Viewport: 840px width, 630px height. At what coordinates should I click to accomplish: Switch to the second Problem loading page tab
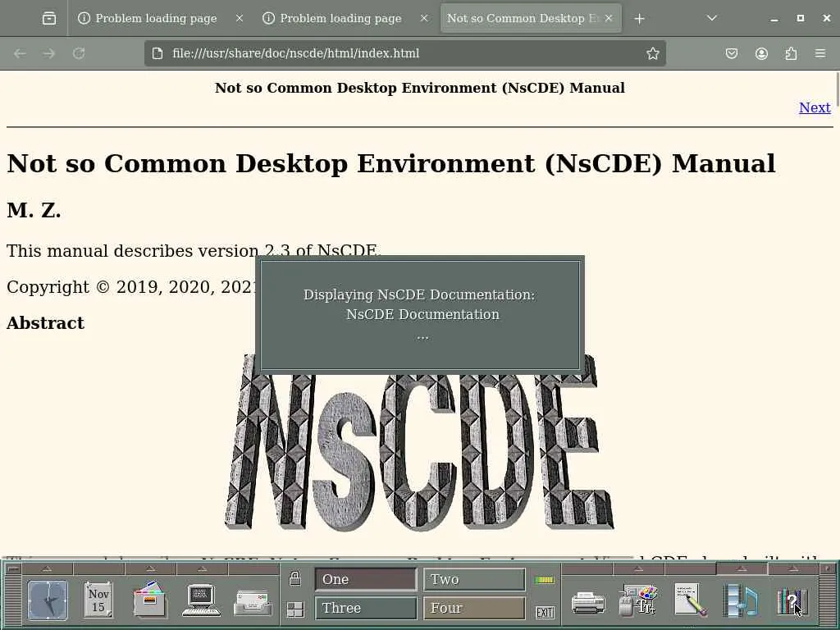pyautogui.click(x=340, y=18)
